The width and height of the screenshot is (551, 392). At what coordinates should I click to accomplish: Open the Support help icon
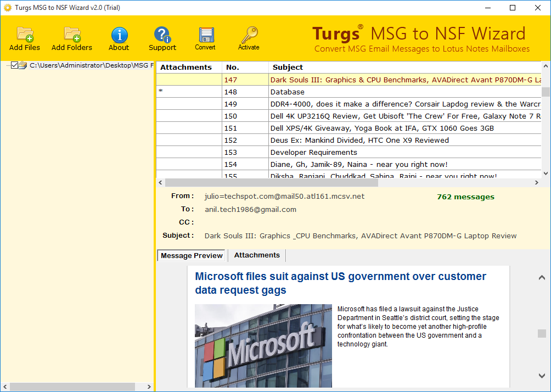162,38
